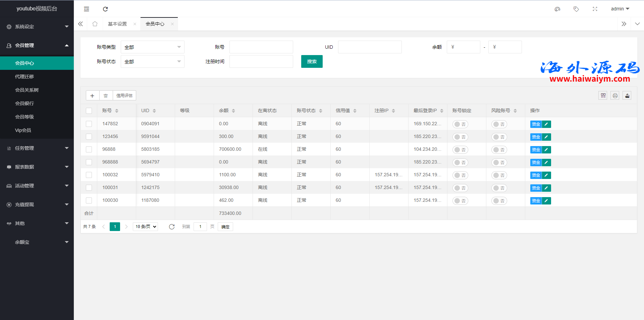This screenshot has width=644, height=320.
Task: Click the trash delete icon above table
Action: pyautogui.click(x=106, y=96)
